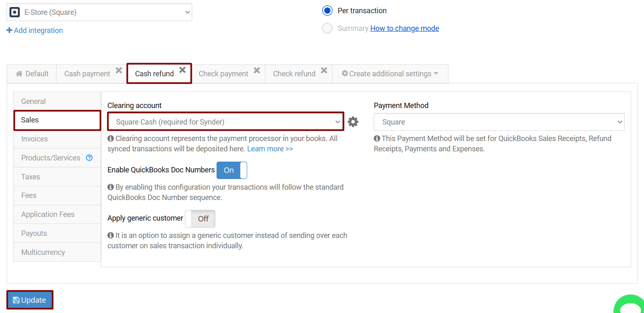Switch to the Check refund tab
This screenshot has width=644, height=313.
[294, 74]
